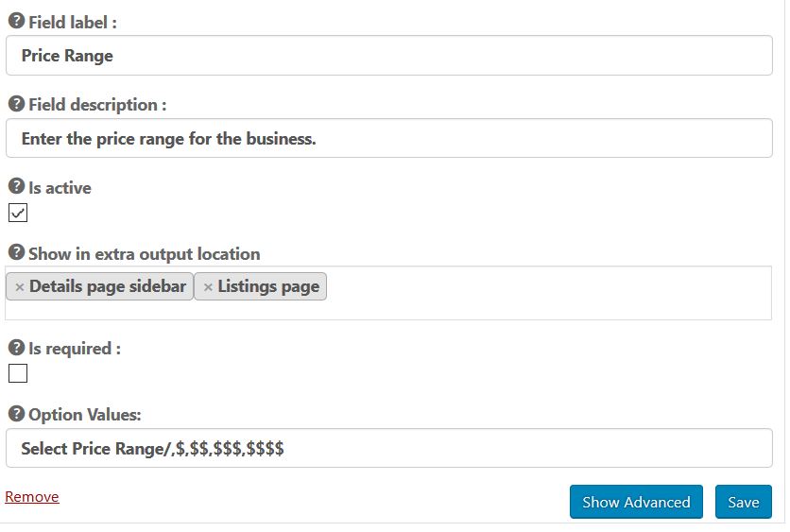Click the Field label text input
The height and width of the screenshot is (532, 790).
tap(389, 56)
